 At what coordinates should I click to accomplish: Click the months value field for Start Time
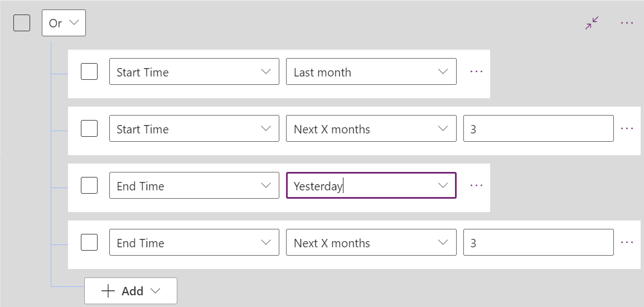click(538, 129)
